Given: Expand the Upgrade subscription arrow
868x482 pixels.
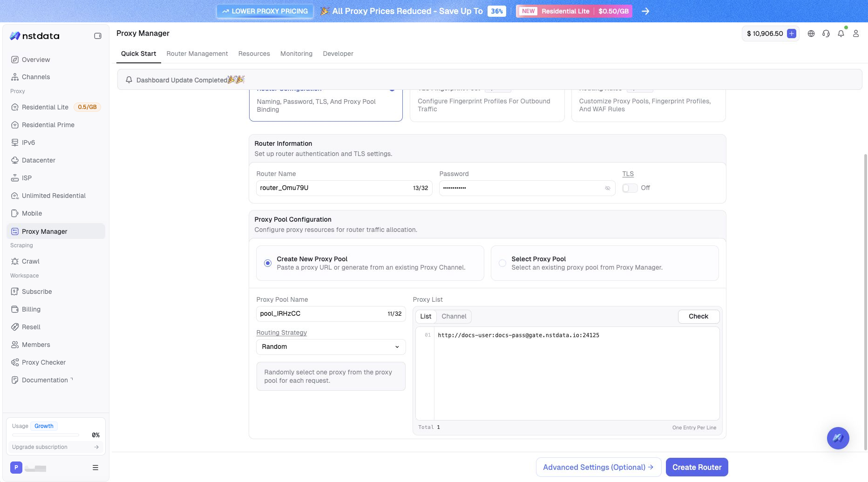Looking at the screenshot, I should coord(96,447).
